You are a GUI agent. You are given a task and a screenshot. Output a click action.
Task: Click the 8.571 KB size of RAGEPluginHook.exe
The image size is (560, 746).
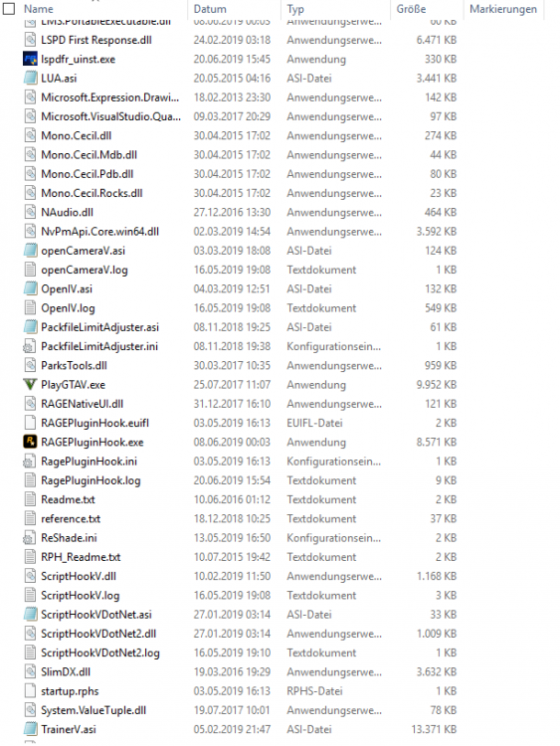pos(437,442)
